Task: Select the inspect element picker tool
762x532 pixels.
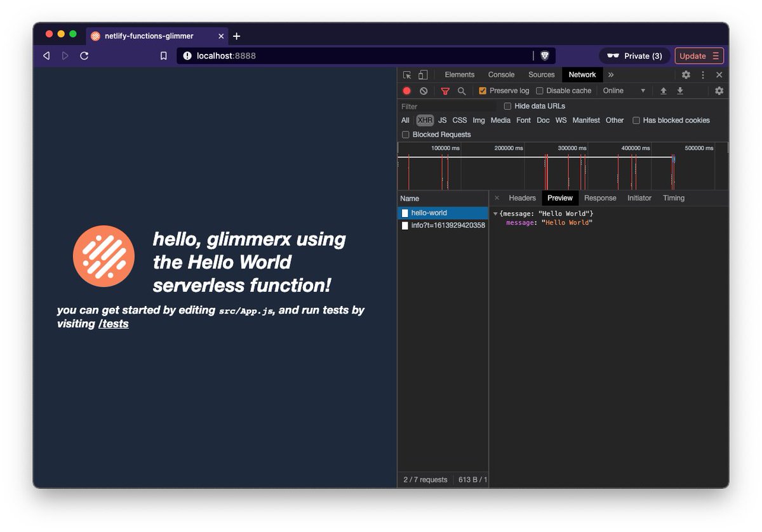Action: pyautogui.click(x=406, y=74)
